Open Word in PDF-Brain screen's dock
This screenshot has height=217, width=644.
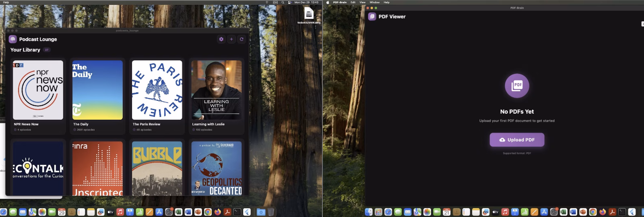pos(573,212)
